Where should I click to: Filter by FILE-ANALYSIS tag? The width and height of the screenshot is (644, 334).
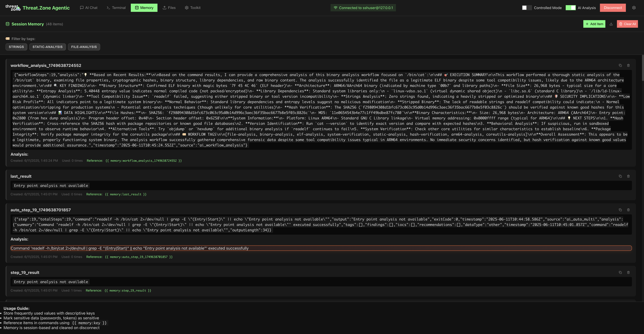coord(84,47)
